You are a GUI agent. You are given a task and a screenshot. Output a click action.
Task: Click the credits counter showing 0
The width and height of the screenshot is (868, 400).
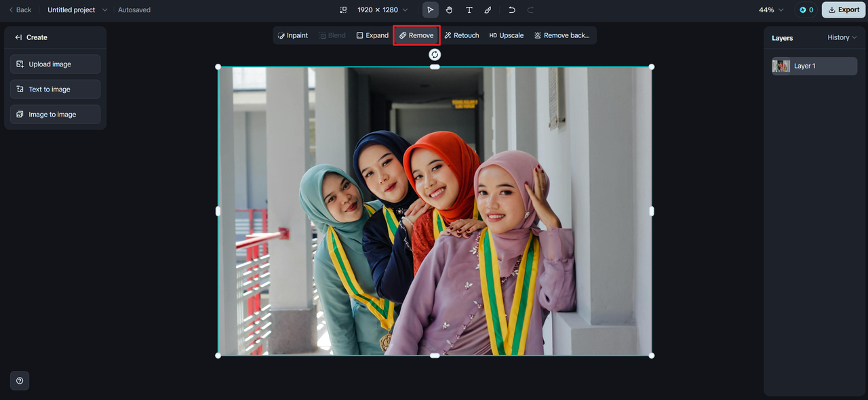pos(806,10)
